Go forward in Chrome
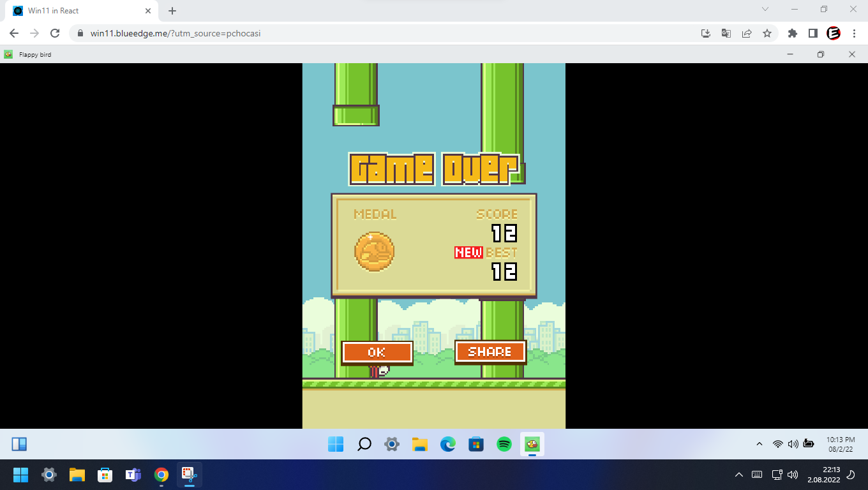 [34, 33]
